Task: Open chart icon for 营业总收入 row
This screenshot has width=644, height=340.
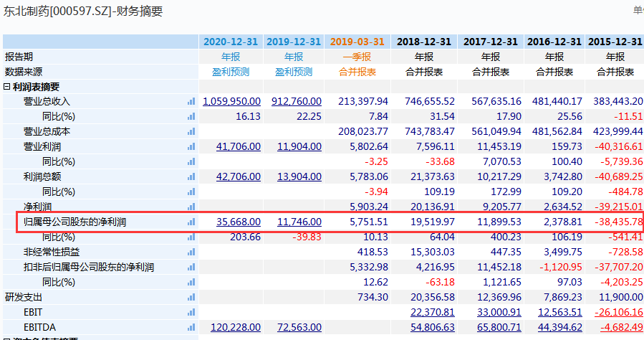Action: point(191,102)
